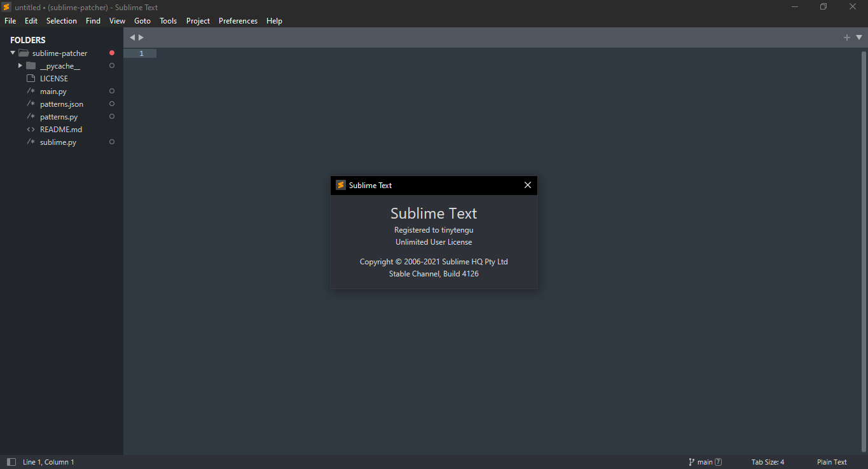Image resolution: width=868 pixels, height=469 pixels.
Task: Open the View menu
Action: point(117,21)
